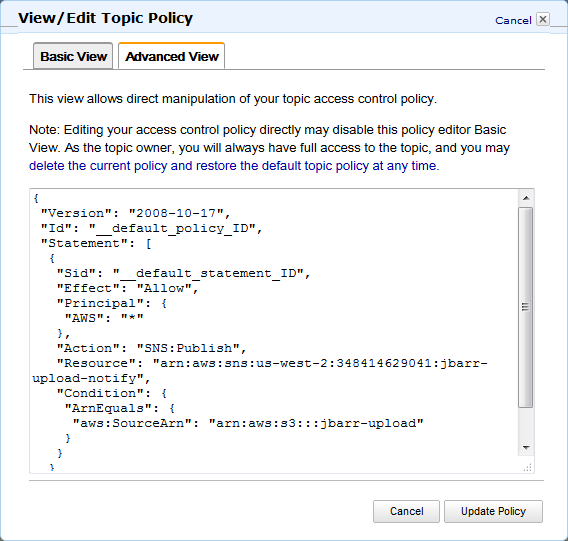Click the policy editor scrollbar thumb

click(526, 307)
